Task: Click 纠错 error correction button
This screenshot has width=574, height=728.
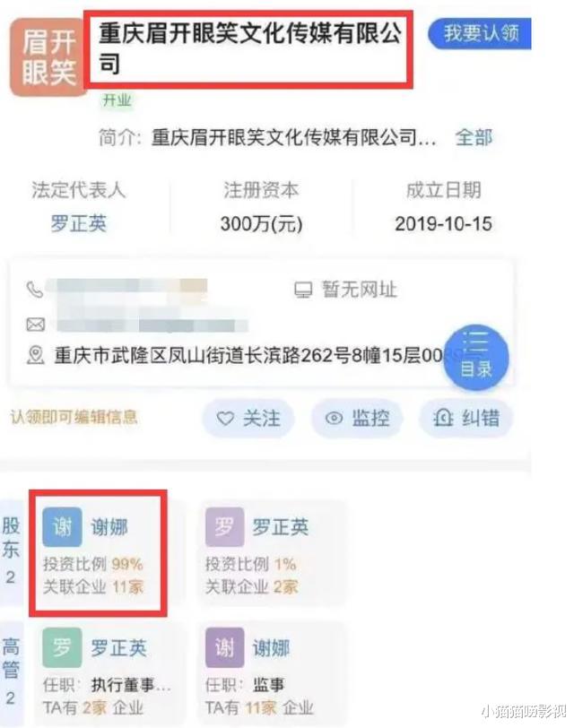Action: (x=466, y=419)
